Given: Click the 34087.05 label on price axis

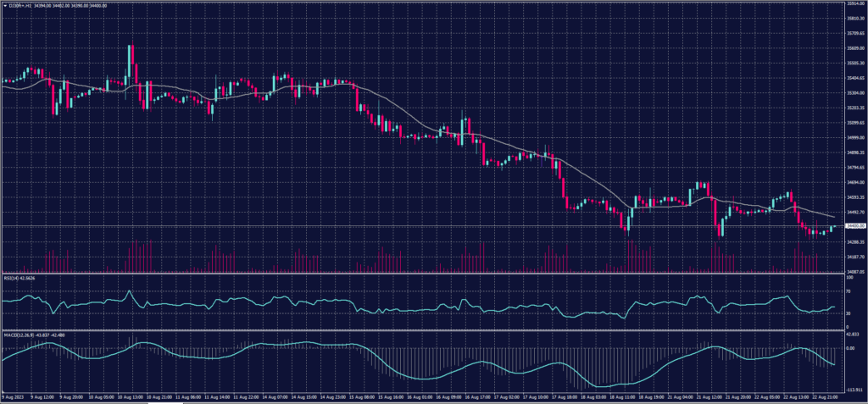Looking at the screenshot, I should point(853,272).
